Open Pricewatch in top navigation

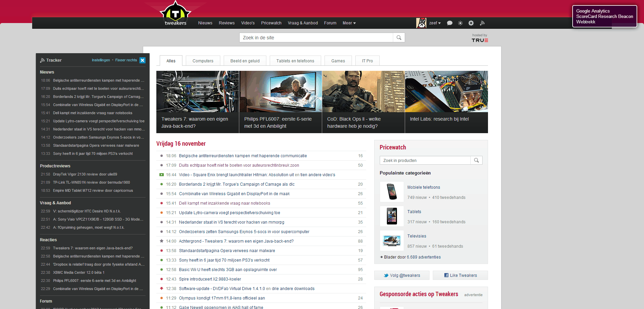(x=271, y=23)
